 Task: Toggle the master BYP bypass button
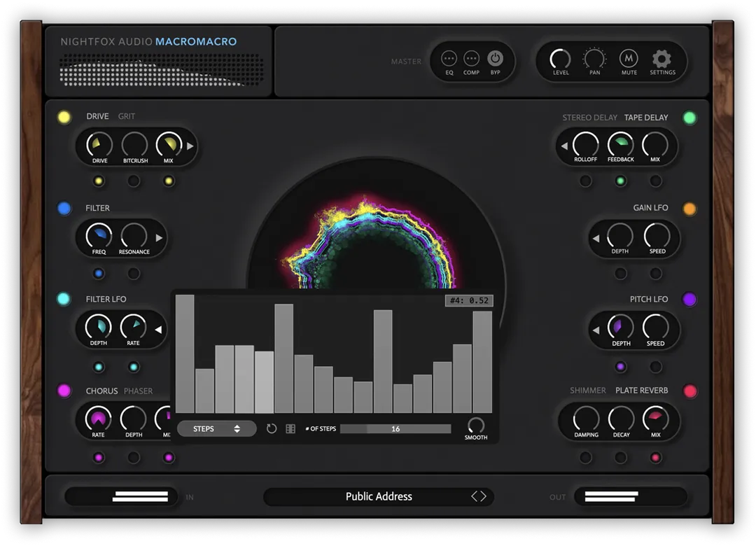[x=495, y=59]
